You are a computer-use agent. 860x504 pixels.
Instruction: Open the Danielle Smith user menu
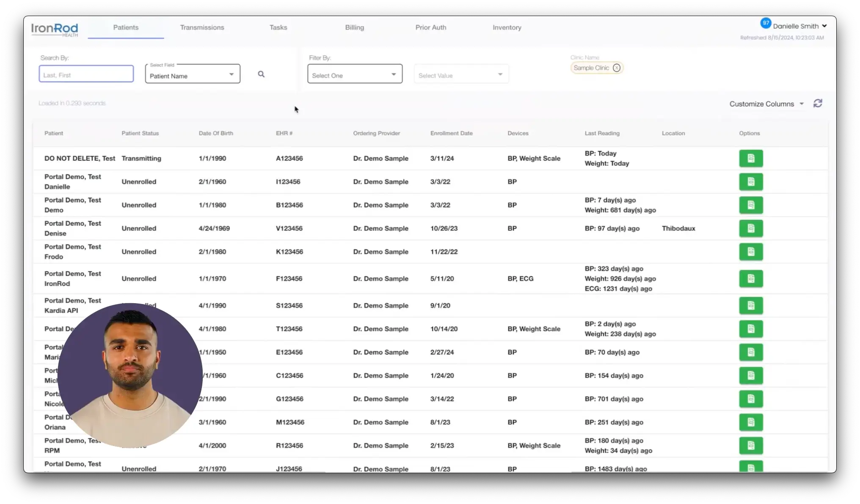799,26
